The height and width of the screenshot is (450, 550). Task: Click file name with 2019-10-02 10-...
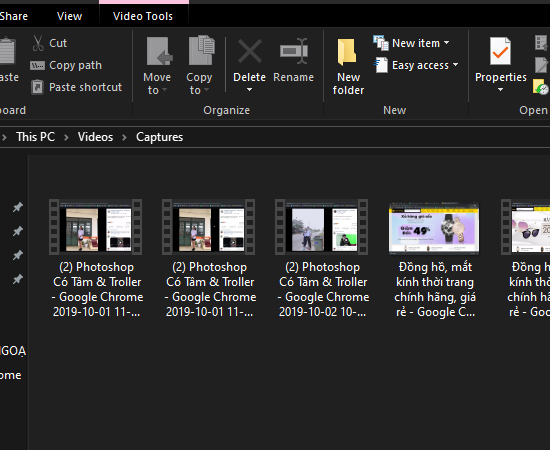coord(324,289)
